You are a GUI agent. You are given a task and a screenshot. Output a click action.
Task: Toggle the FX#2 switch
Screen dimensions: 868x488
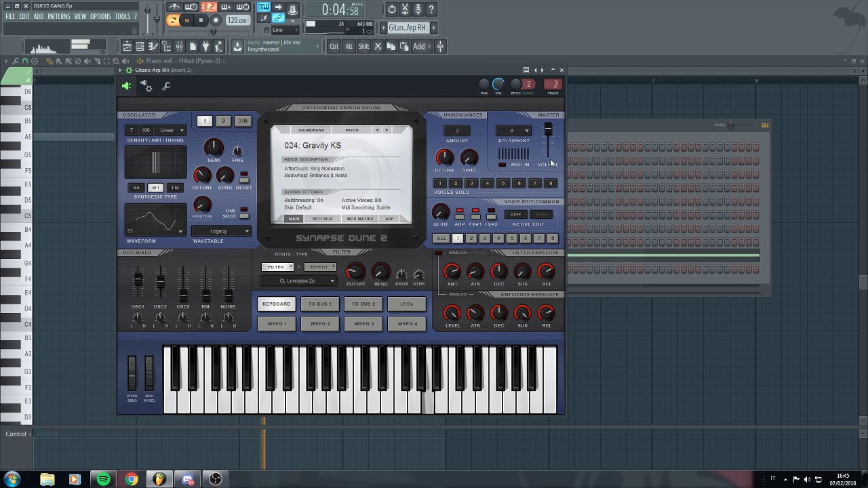click(491, 217)
